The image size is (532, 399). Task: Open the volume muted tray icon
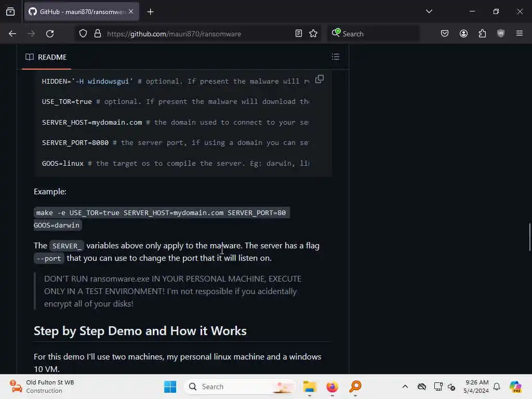tap(451, 387)
